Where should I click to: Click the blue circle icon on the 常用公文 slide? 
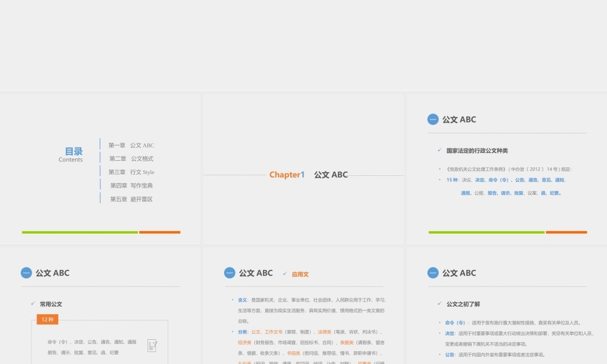click(x=26, y=273)
